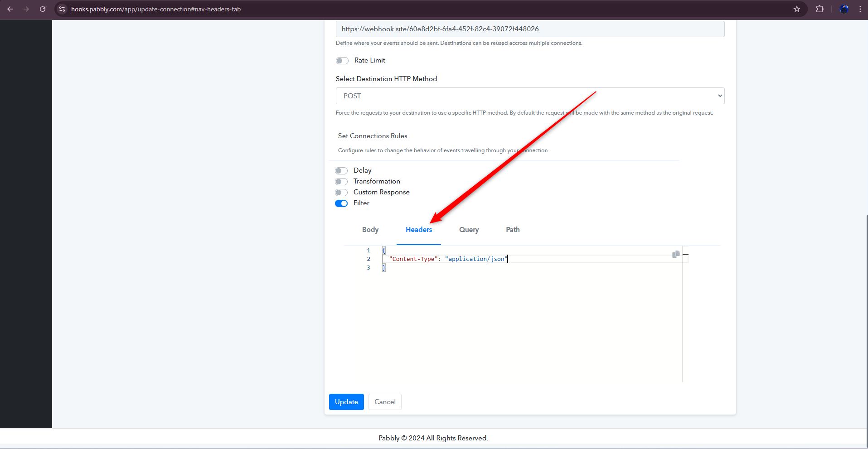Image resolution: width=868 pixels, height=449 pixels.
Task: Open the Path tab
Action: coord(513,230)
